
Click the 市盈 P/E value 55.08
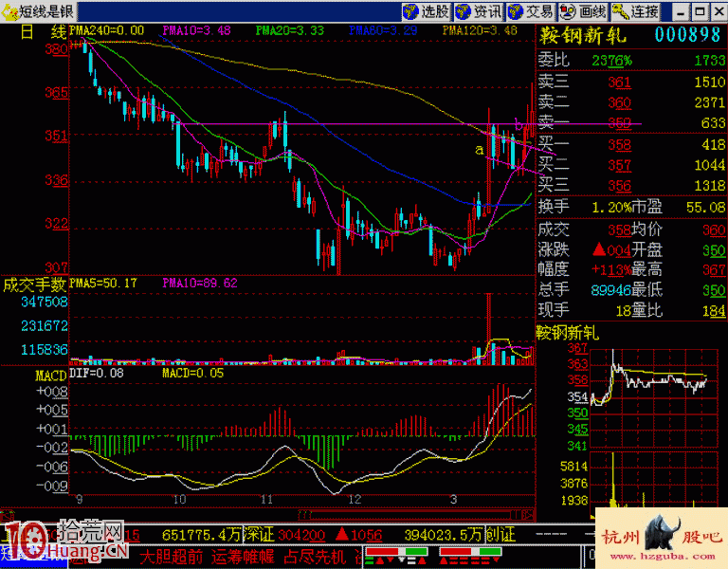pyautogui.click(x=705, y=207)
